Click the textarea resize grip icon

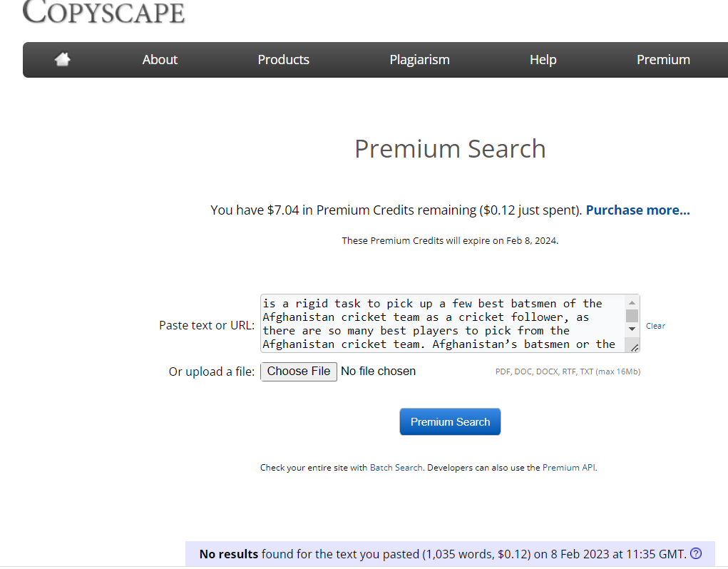[634, 348]
